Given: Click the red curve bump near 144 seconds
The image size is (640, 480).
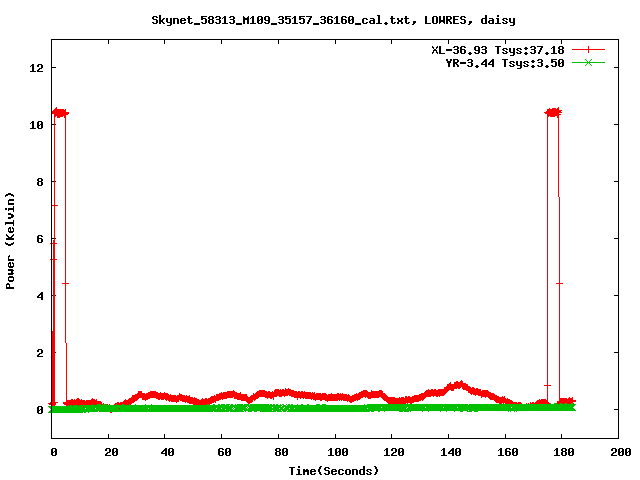Looking at the screenshot, I should pyautogui.click(x=460, y=385).
